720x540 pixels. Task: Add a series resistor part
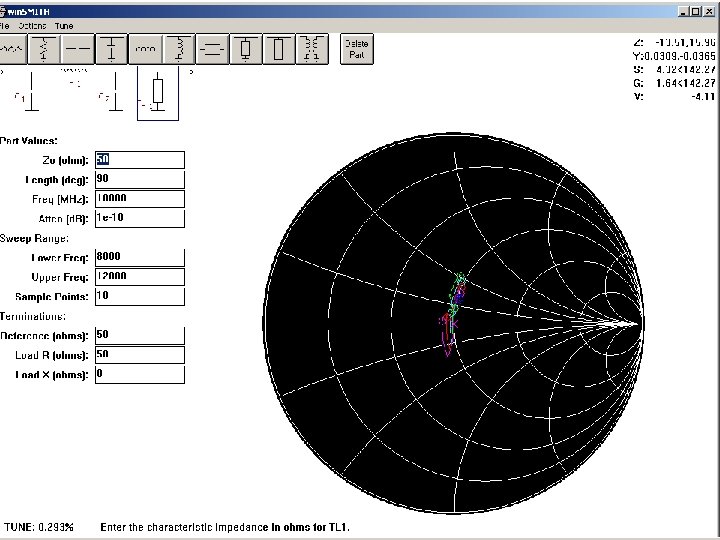[13, 49]
